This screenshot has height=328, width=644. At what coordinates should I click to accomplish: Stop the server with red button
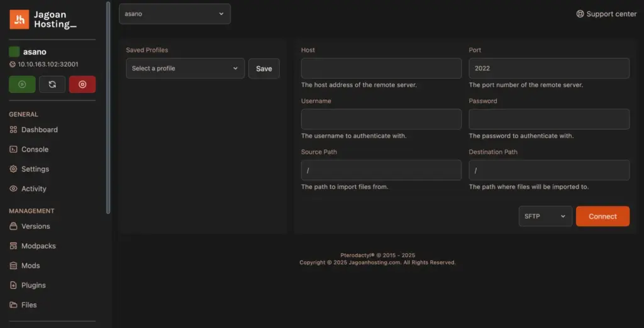82,84
